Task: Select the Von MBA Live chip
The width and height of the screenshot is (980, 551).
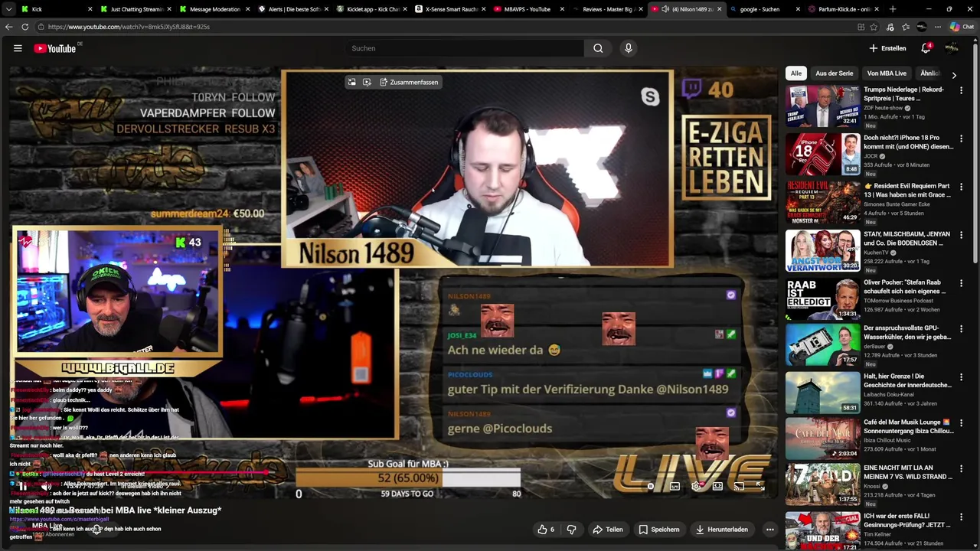Action: (x=887, y=73)
